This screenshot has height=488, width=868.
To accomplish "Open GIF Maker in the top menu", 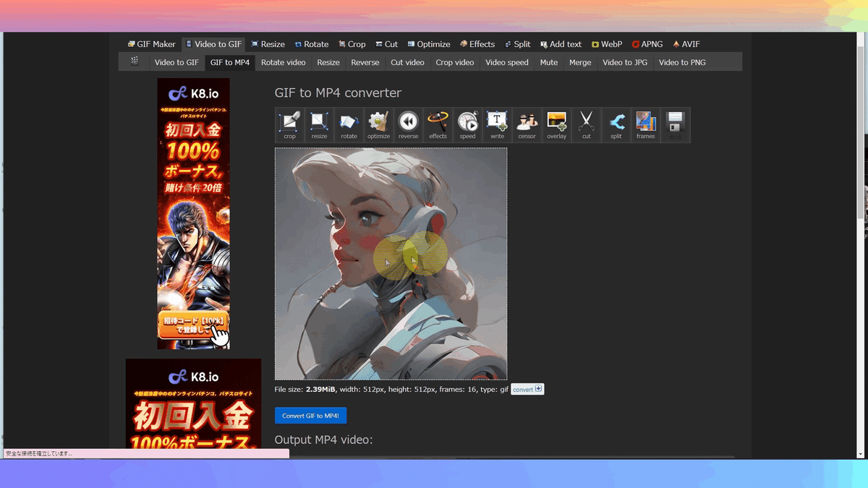I will [151, 44].
